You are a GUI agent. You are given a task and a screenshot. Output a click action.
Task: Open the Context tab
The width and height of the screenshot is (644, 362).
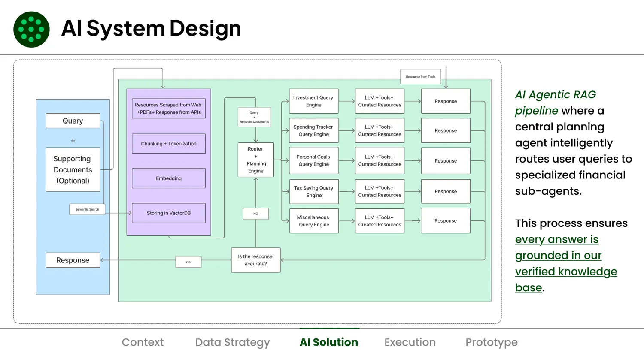143,342
